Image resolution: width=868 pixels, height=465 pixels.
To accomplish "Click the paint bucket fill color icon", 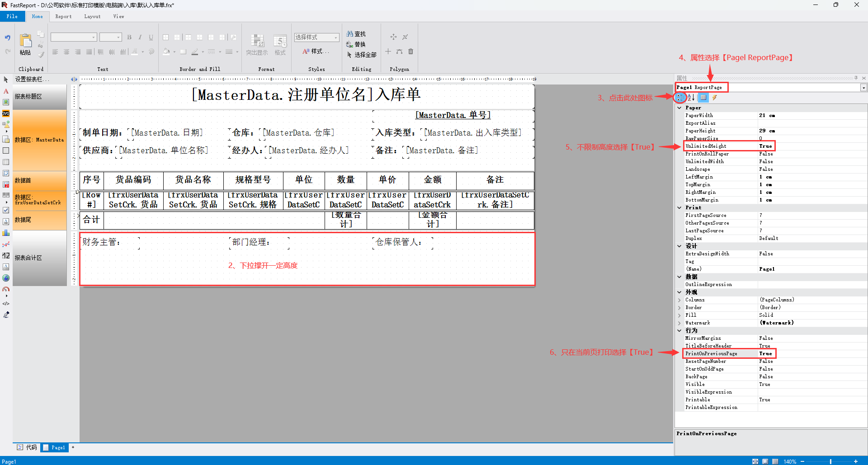I will (166, 52).
